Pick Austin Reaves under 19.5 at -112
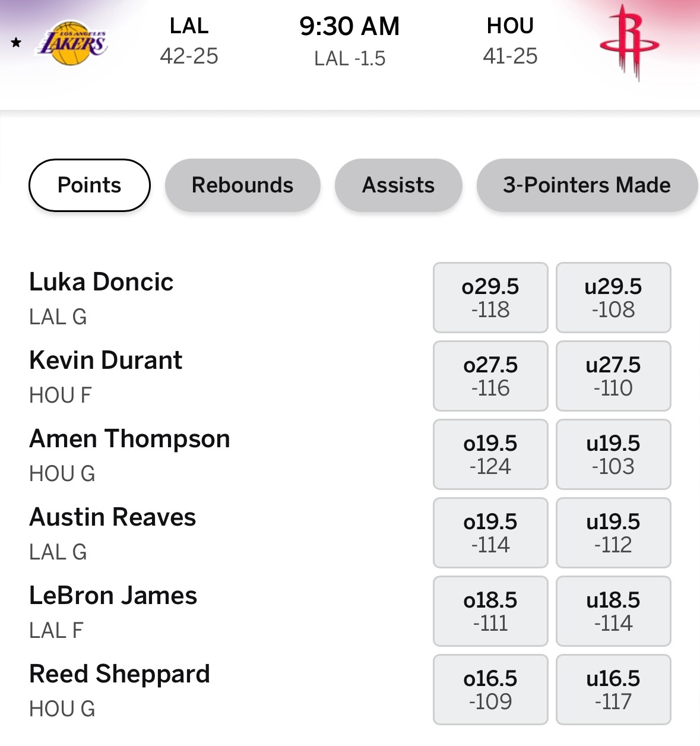The height and width of the screenshot is (746, 700). tap(613, 533)
